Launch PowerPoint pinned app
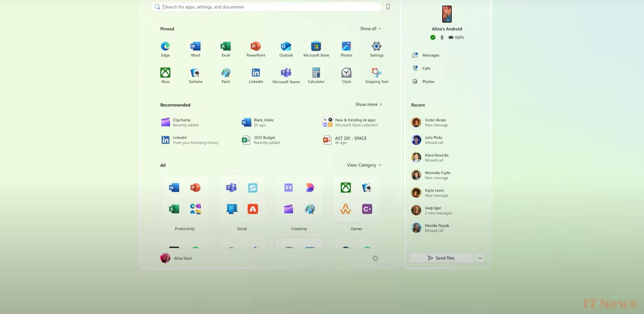Screen dimensions: 644x314 point(256,49)
